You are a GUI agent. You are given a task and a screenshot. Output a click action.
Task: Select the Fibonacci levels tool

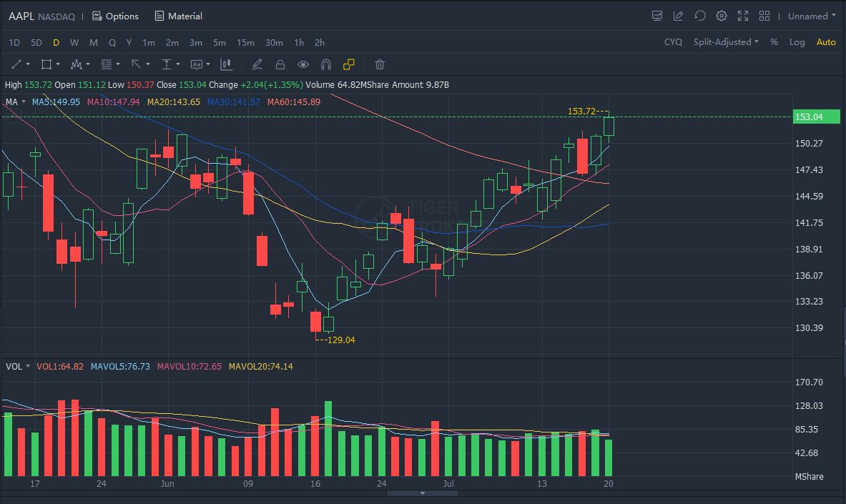click(107, 65)
